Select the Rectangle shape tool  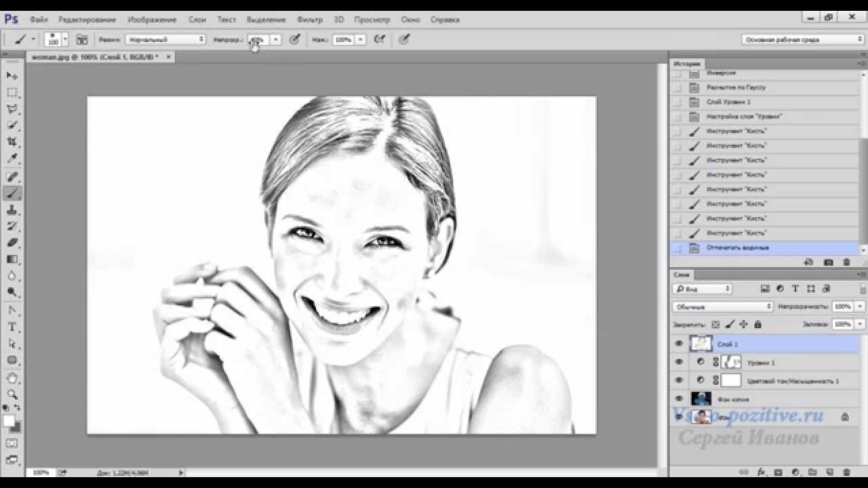[12, 360]
